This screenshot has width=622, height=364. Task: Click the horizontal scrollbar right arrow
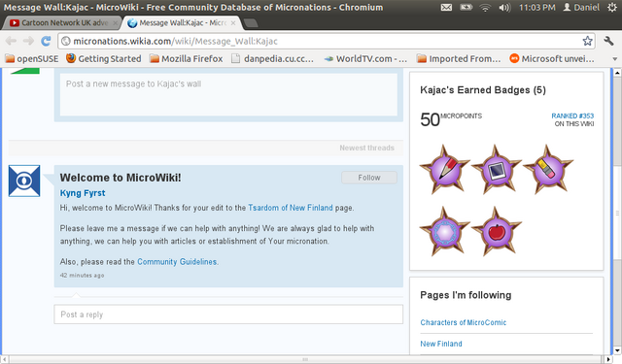(x=608, y=360)
